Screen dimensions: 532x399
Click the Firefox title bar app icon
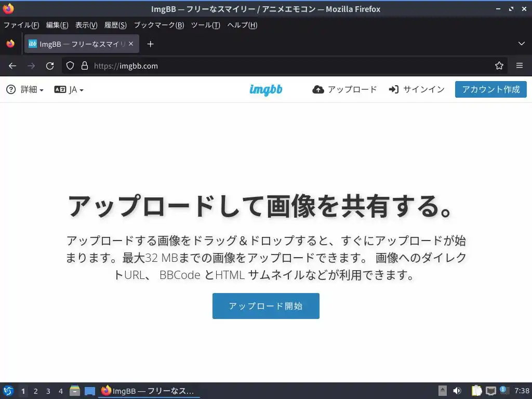pos(8,9)
